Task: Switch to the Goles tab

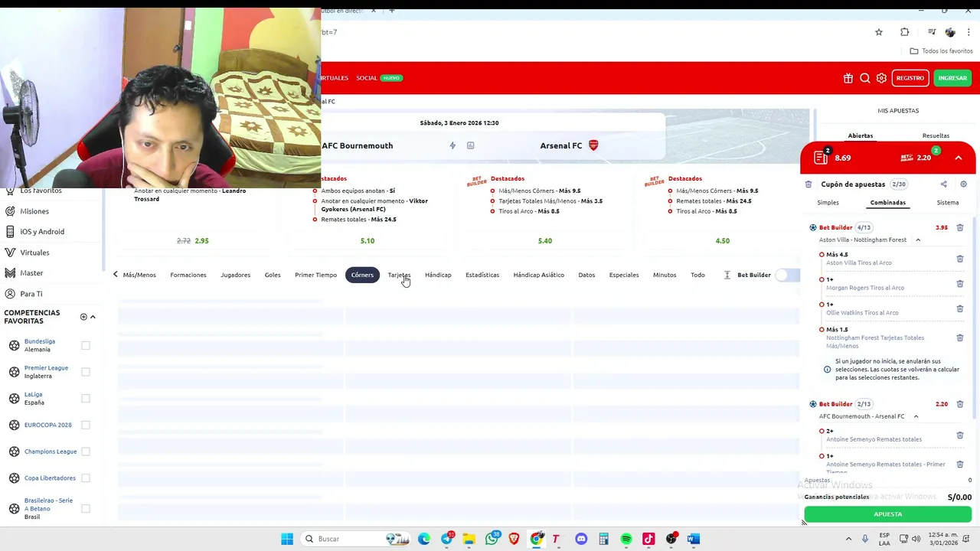Action: coord(273,275)
